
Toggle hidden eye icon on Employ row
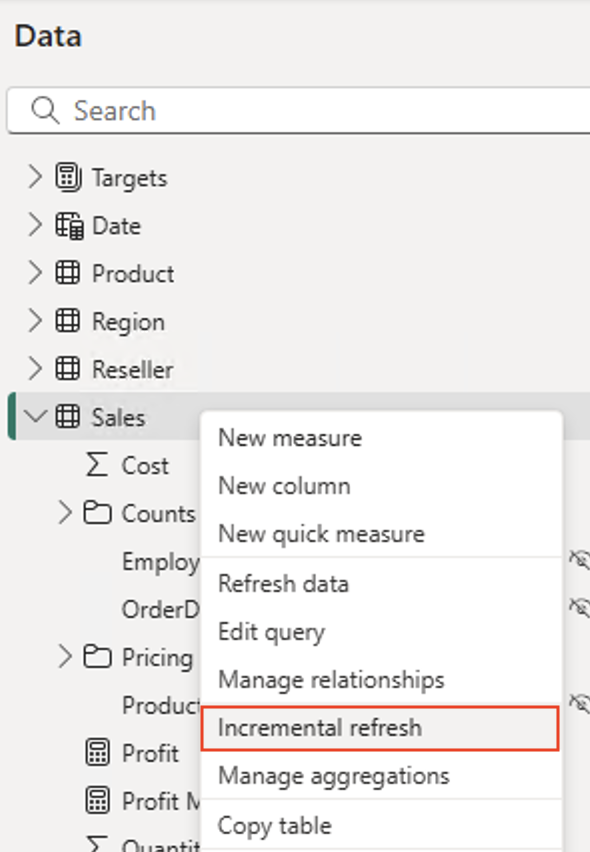click(x=579, y=560)
